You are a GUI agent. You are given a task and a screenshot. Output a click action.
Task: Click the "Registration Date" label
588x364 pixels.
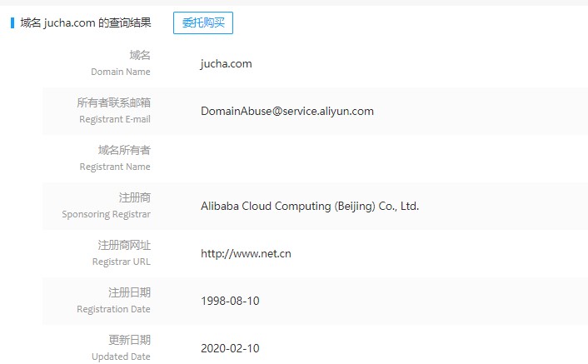[x=113, y=309]
